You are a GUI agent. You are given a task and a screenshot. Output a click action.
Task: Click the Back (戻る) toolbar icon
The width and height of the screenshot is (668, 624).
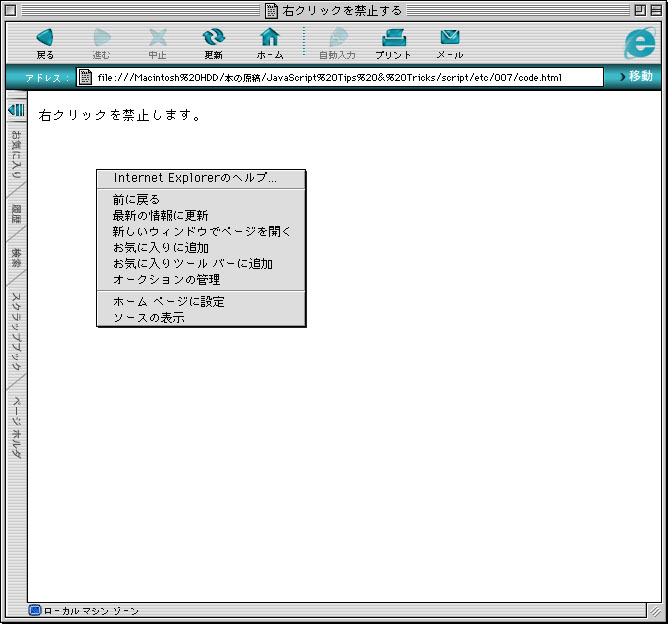click(x=44, y=40)
